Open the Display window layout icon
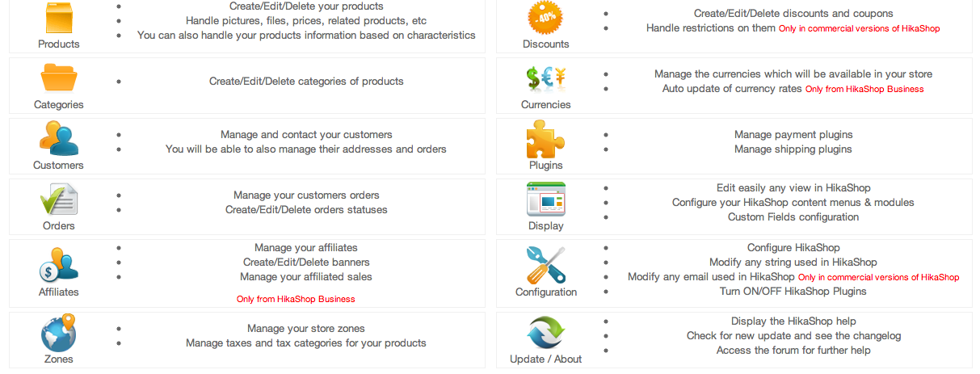 546,200
